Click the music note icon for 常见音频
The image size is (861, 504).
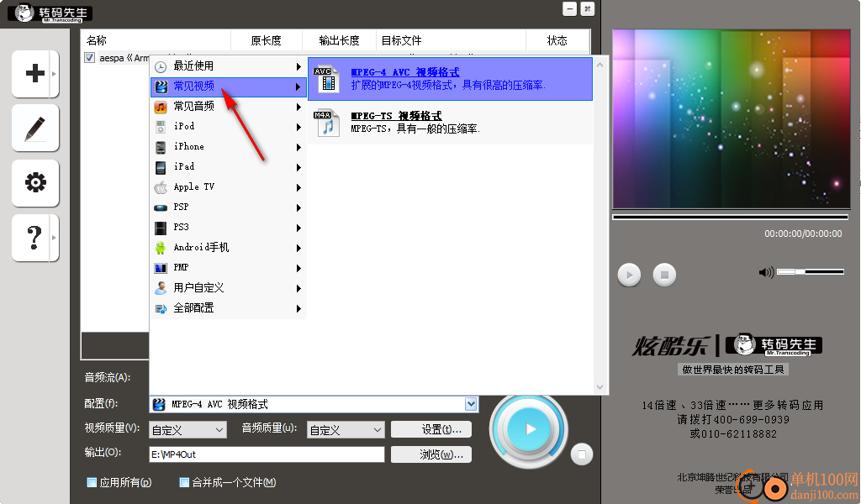point(161,107)
